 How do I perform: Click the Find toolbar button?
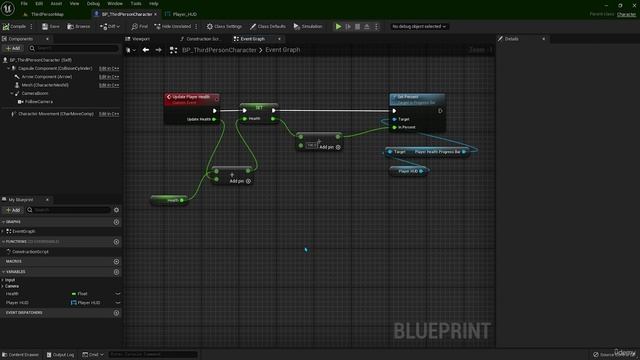point(140,27)
